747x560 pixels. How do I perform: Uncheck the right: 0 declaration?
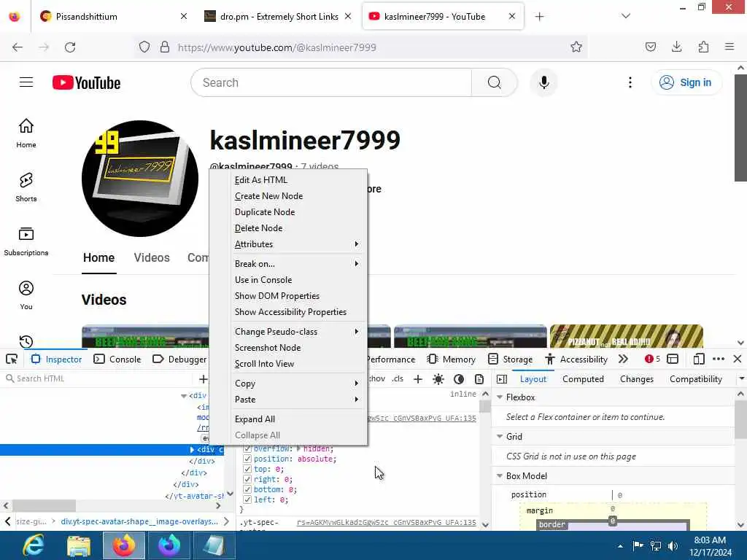247,480
